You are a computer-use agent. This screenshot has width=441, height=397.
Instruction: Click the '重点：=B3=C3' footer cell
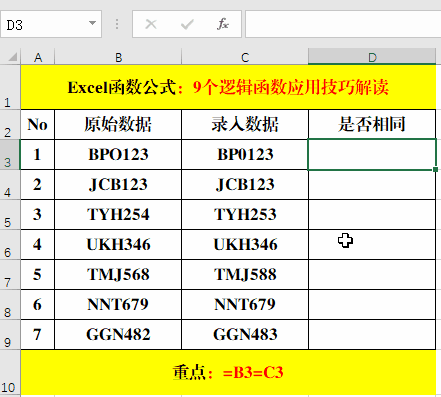pos(228,373)
